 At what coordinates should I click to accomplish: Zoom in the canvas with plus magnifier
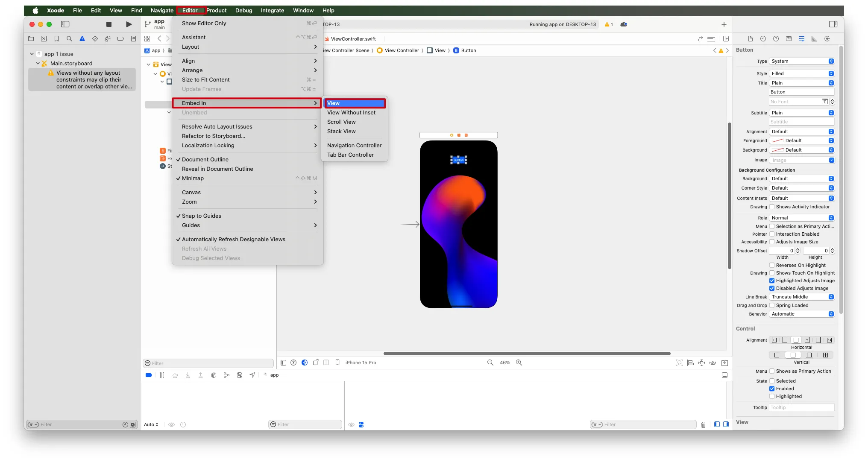[519, 363]
